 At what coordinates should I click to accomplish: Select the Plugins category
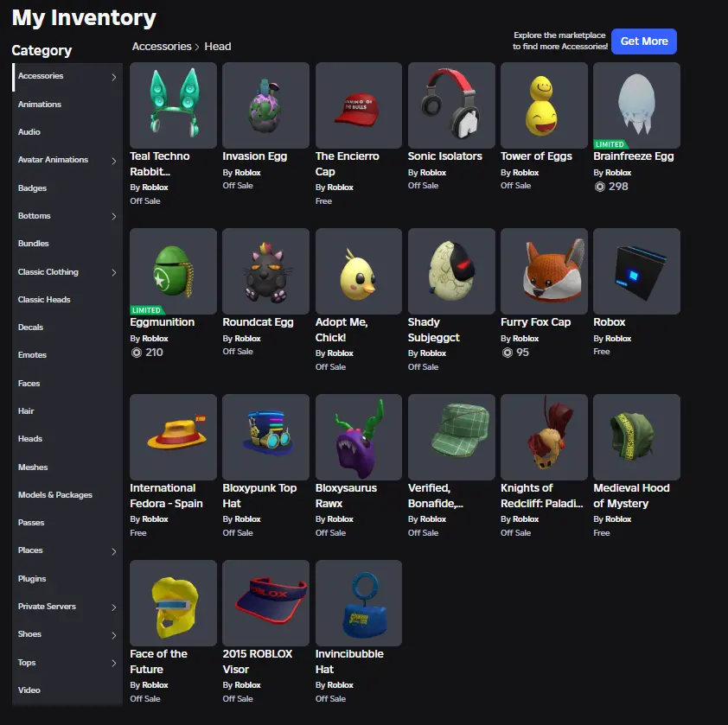[67, 579]
